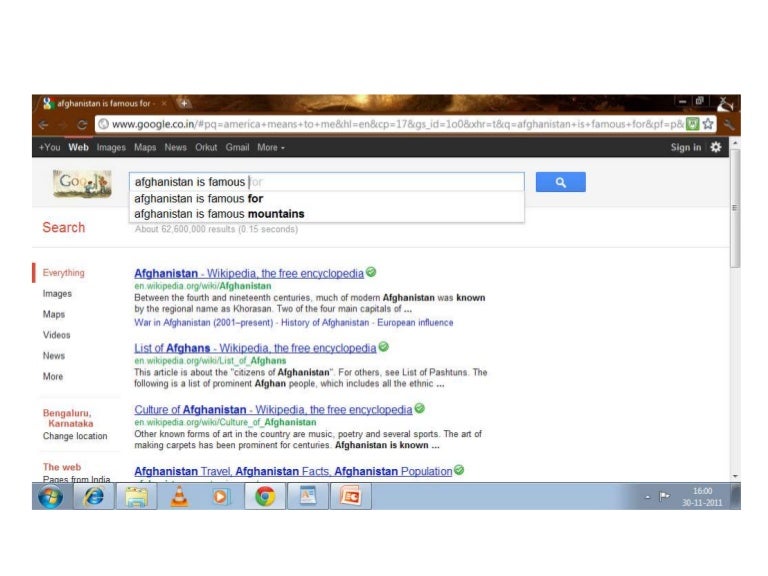Open VLC media player from taskbar
This screenshot has height=576, width=768.
(x=179, y=496)
